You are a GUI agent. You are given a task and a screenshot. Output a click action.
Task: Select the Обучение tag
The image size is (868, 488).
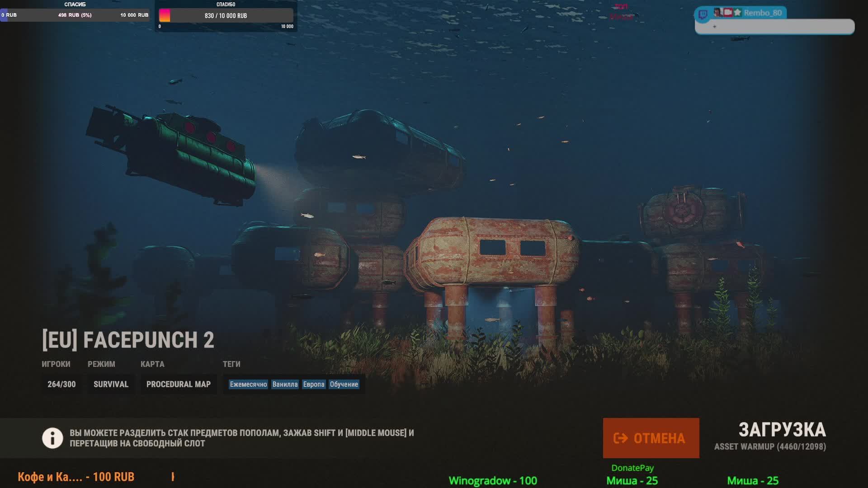[344, 385]
